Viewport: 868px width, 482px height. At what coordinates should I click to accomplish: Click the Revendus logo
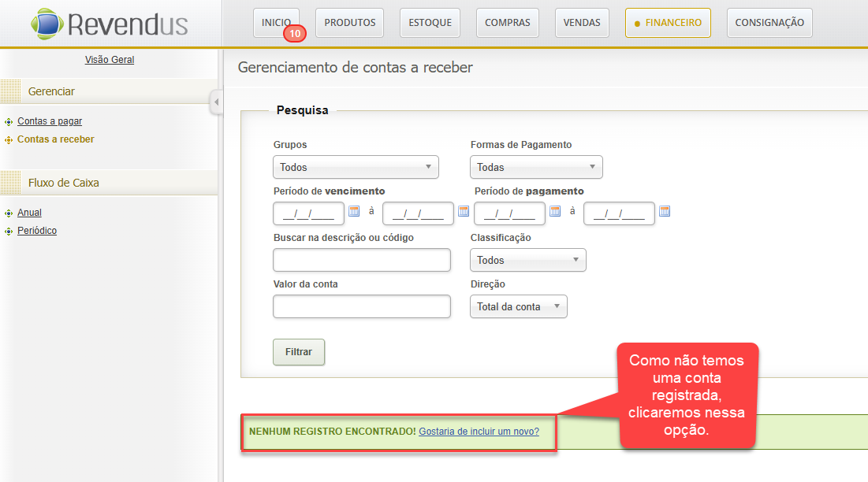110,24
